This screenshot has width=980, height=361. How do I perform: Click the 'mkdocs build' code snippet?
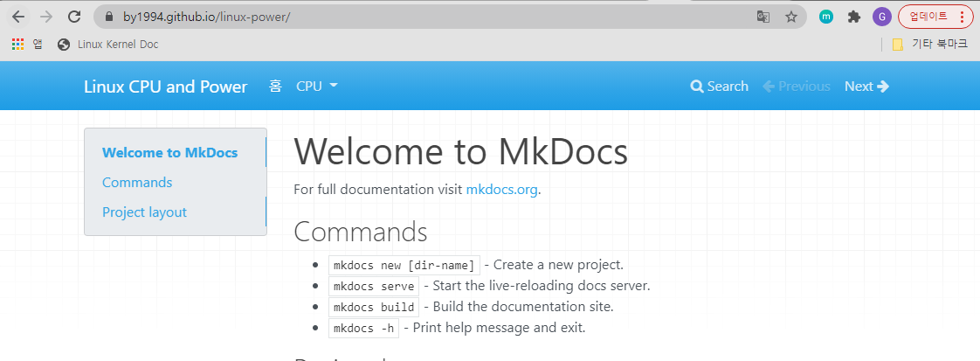pos(374,307)
